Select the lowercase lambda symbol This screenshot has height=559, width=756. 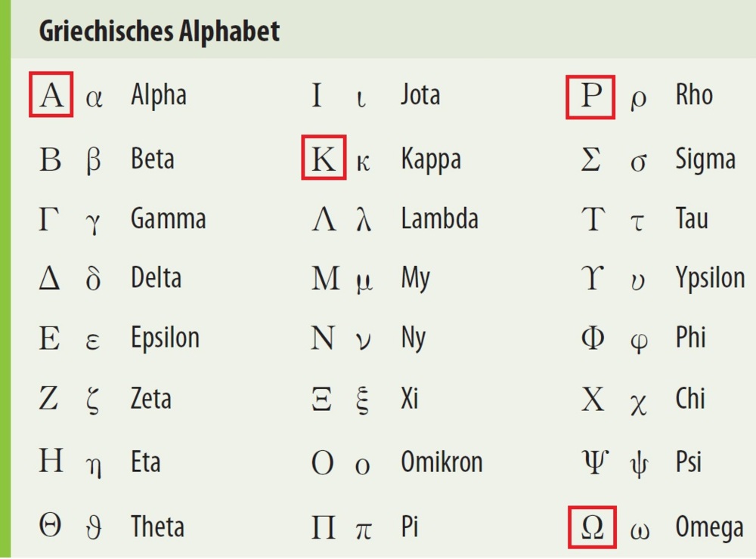click(x=364, y=219)
